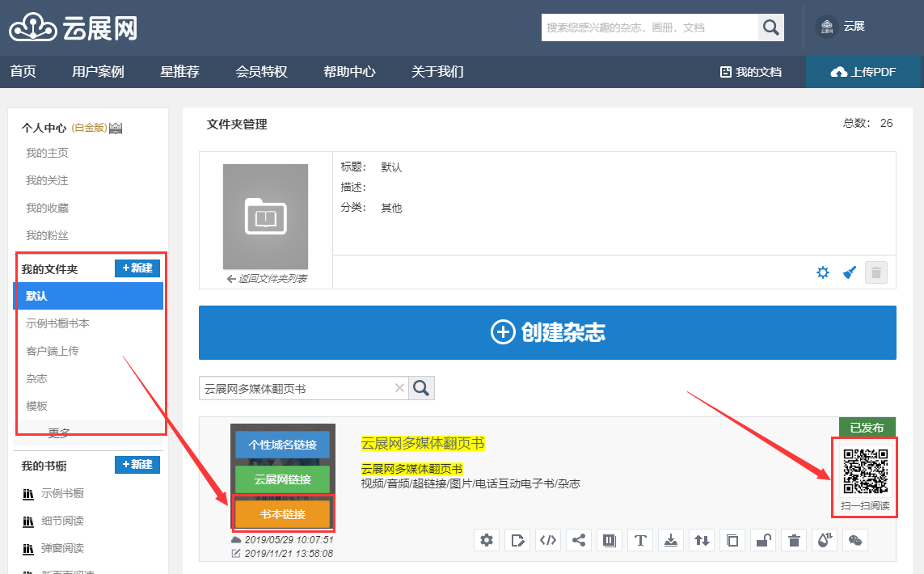The image size is (924, 574).
Task: Open the 帮助中心 nav item
Action: pyautogui.click(x=349, y=72)
